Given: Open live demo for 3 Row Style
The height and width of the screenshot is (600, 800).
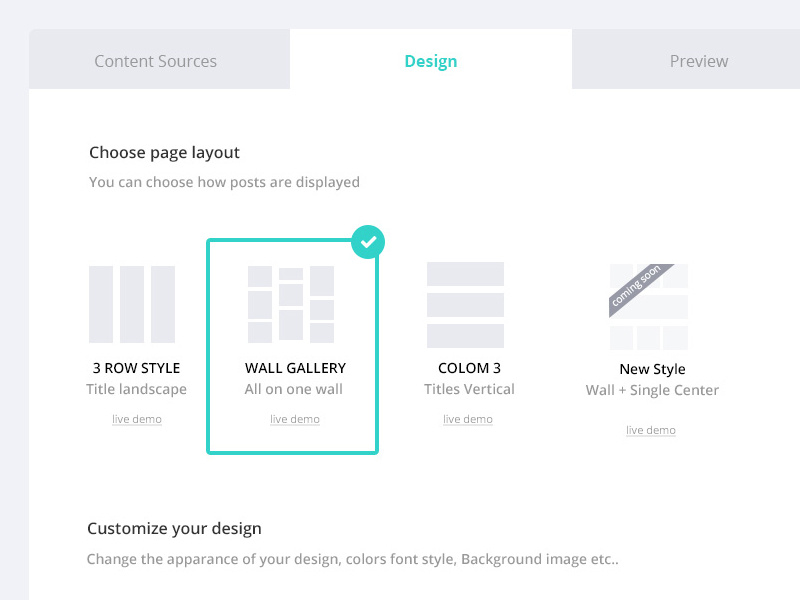Looking at the screenshot, I should click(x=137, y=419).
